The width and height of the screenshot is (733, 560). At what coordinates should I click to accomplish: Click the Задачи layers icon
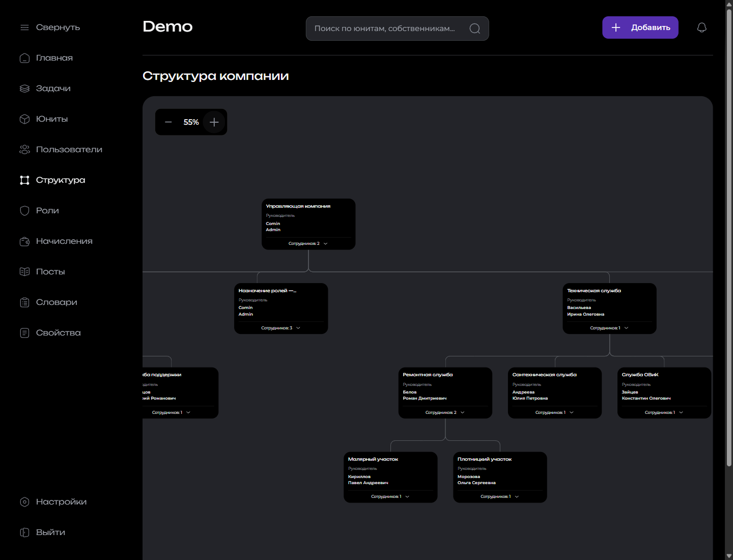[24, 89]
